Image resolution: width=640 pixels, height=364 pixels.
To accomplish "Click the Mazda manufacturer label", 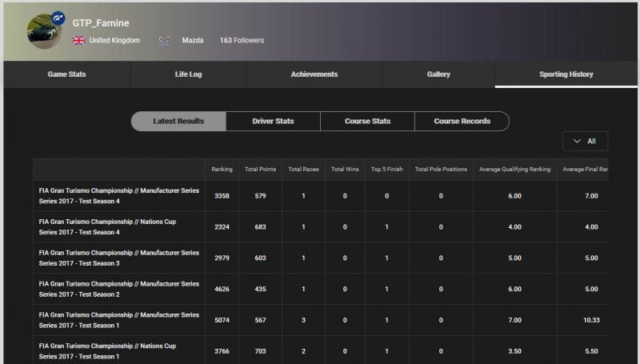I will [x=193, y=40].
